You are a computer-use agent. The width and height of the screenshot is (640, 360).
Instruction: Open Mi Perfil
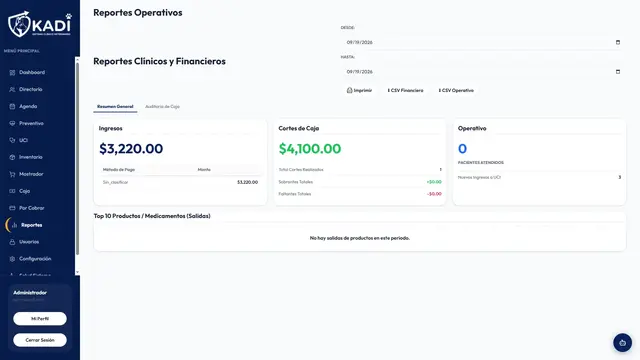click(x=40, y=319)
